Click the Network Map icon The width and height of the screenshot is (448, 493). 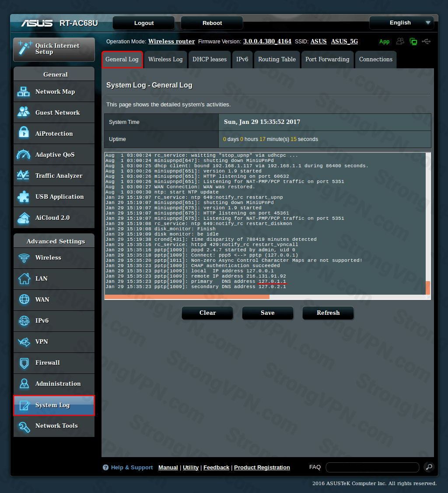(24, 92)
